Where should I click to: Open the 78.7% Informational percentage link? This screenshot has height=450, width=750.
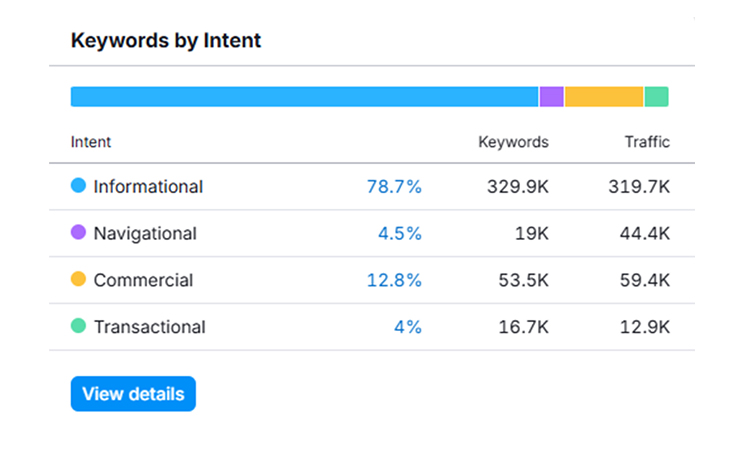point(394,187)
